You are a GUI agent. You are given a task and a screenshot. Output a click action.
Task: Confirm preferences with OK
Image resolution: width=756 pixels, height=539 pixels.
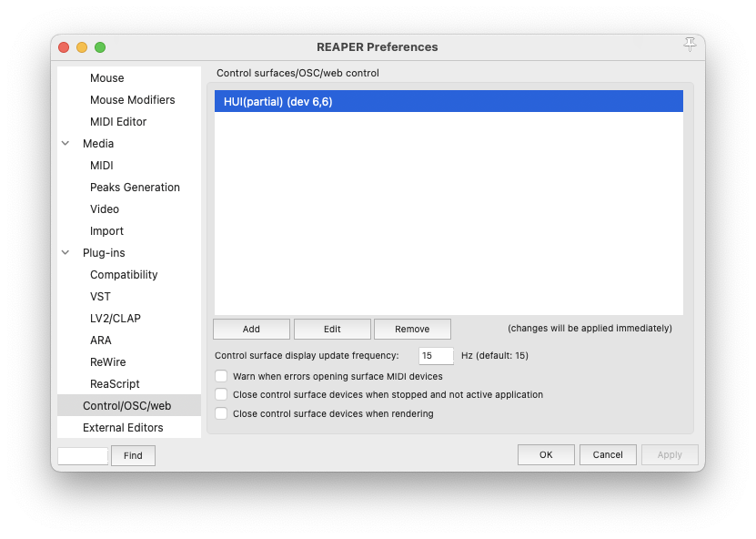coord(546,454)
